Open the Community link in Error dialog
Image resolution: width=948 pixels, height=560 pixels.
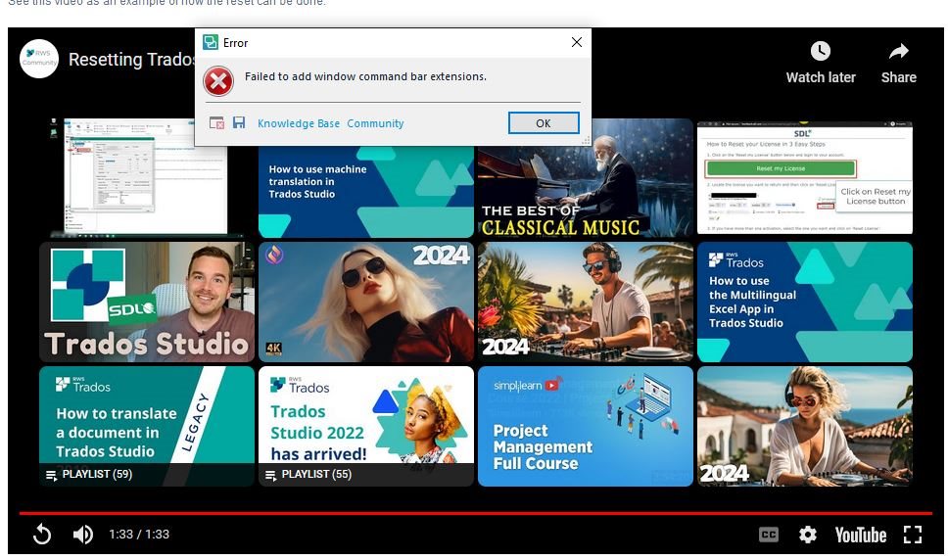pos(375,123)
